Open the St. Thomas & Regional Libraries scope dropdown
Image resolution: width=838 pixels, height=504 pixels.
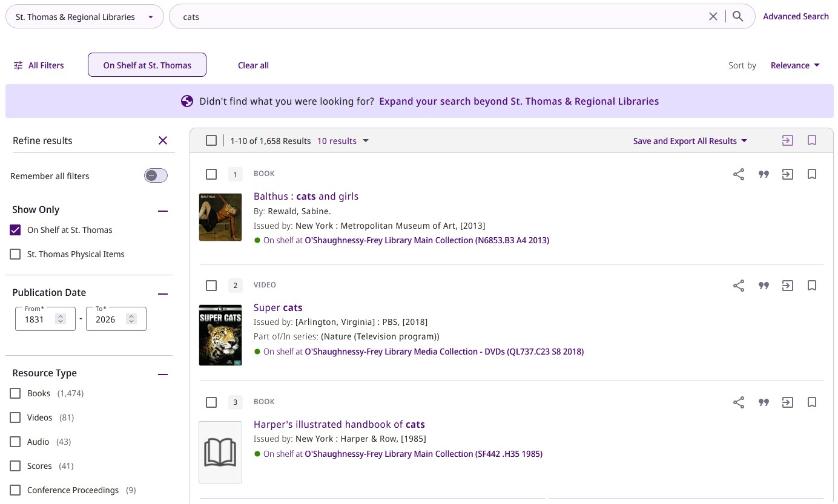coord(85,17)
